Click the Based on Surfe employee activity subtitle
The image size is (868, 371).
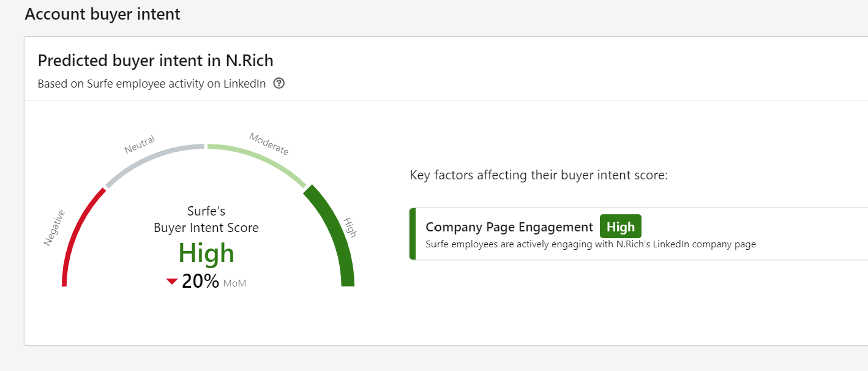pos(152,84)
